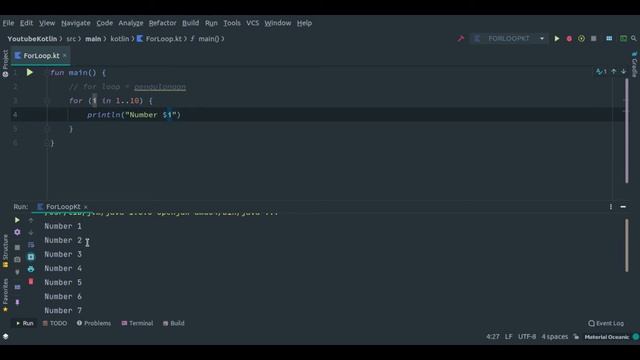
Task: Select the ForLoop.kt editor tab
Action: [x=41, y=56]
